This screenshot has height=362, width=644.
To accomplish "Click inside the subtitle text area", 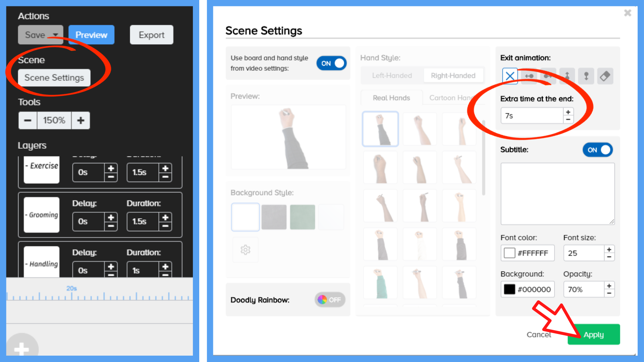I will coord(557,194).
